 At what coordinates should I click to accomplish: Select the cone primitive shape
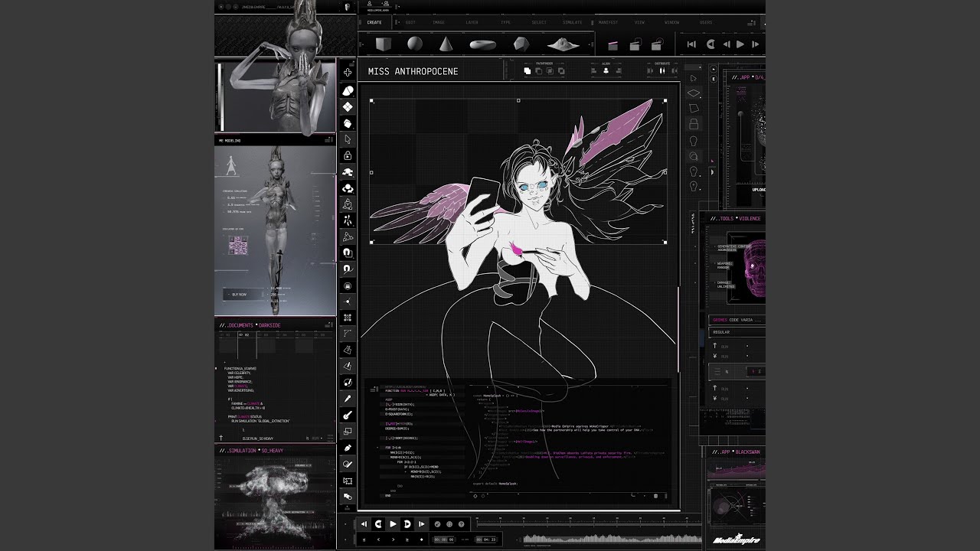pyautogui.click(x=446, y=44)
